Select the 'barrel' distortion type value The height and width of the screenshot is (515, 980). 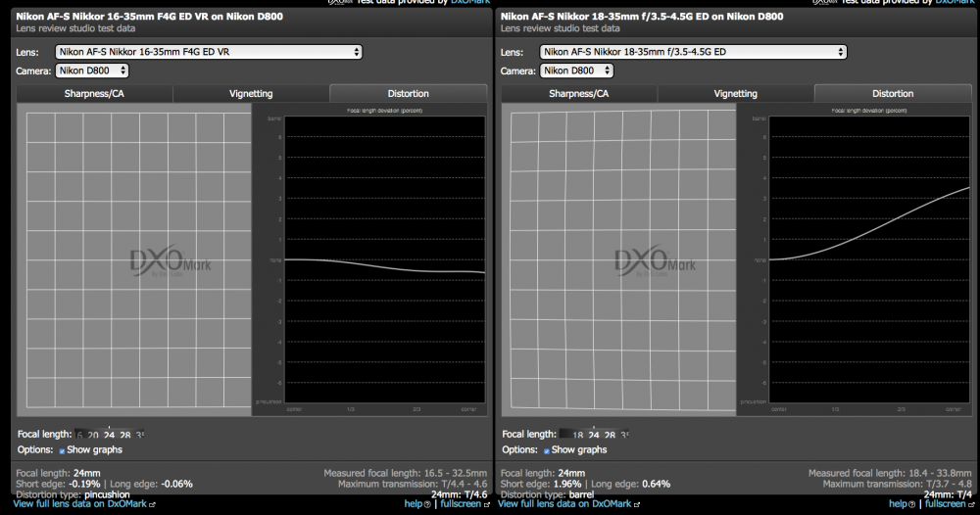[x=581, y=494]
